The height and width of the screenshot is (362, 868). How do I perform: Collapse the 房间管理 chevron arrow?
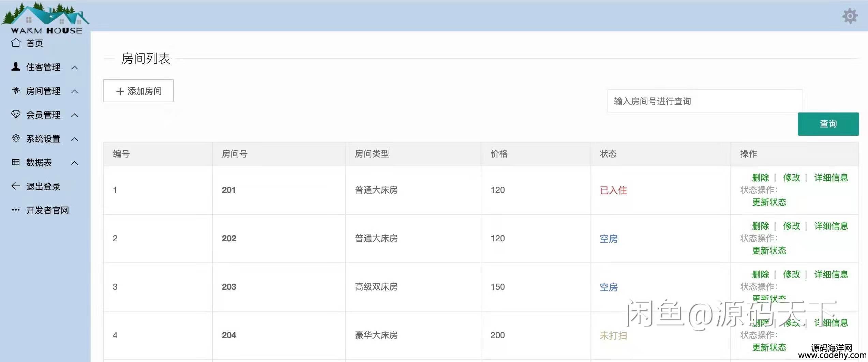75,91
